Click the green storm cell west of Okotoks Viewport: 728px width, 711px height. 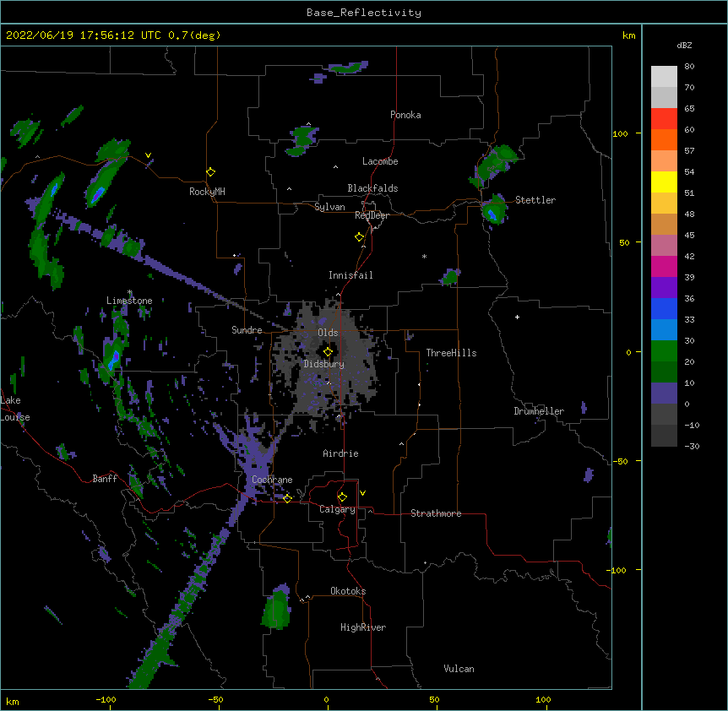pos(277,607)
